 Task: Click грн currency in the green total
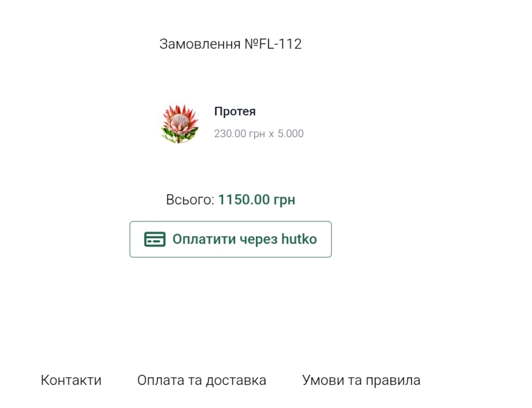click(284, 200)
